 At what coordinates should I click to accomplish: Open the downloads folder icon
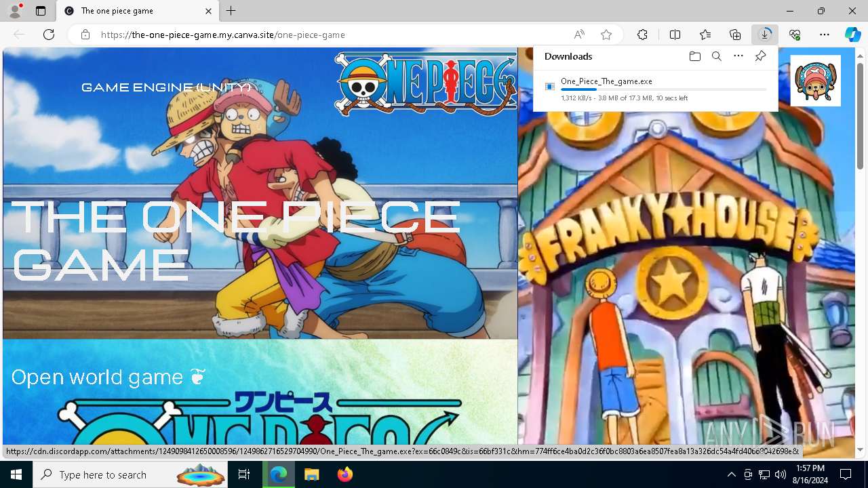pyautogui.click(x=695, y=56)
